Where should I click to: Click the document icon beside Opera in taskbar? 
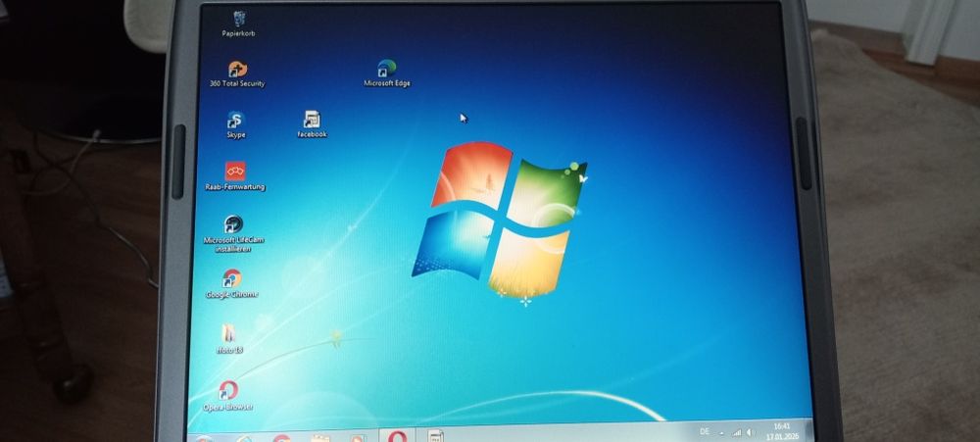[x=436, y=435]
